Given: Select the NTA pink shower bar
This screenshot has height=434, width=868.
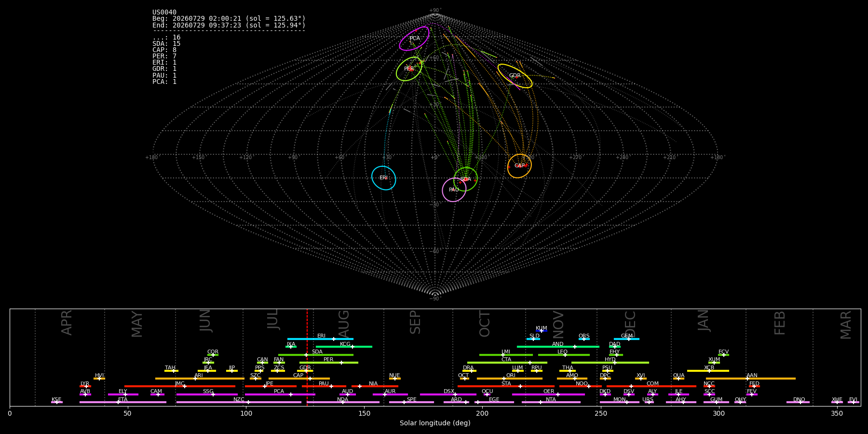Looking at the screenshot, I should (x=551, y=402).
